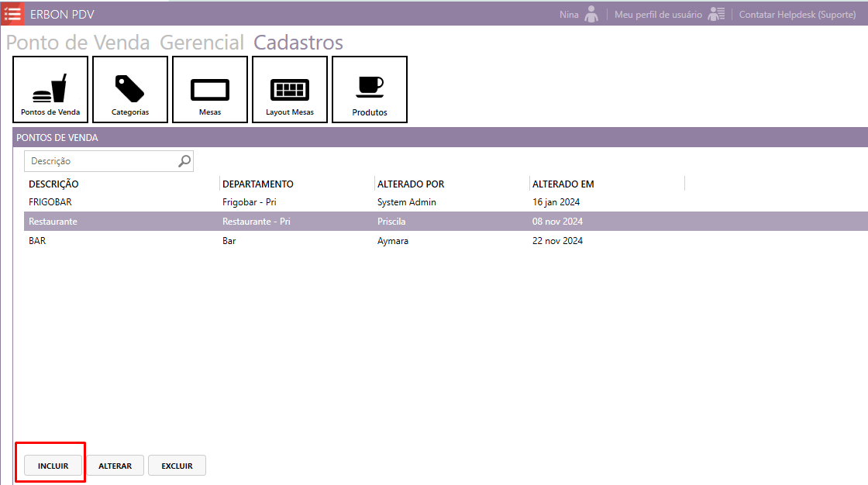Open the Produtos coffee cup tile
Screen dimensions: 868x485
370,90
